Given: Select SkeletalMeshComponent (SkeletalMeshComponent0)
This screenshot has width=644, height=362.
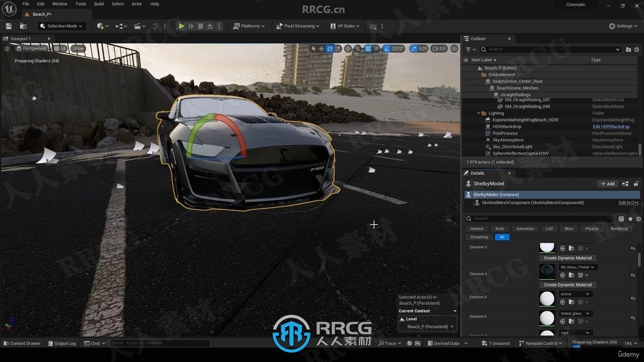Looking at the screenshot, I should [533, 203].
